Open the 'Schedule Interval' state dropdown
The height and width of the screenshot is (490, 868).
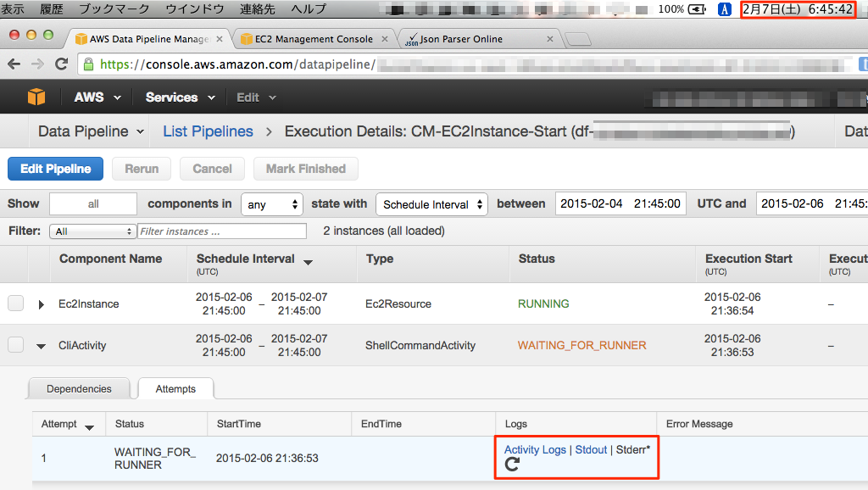[x=431, y=204]
